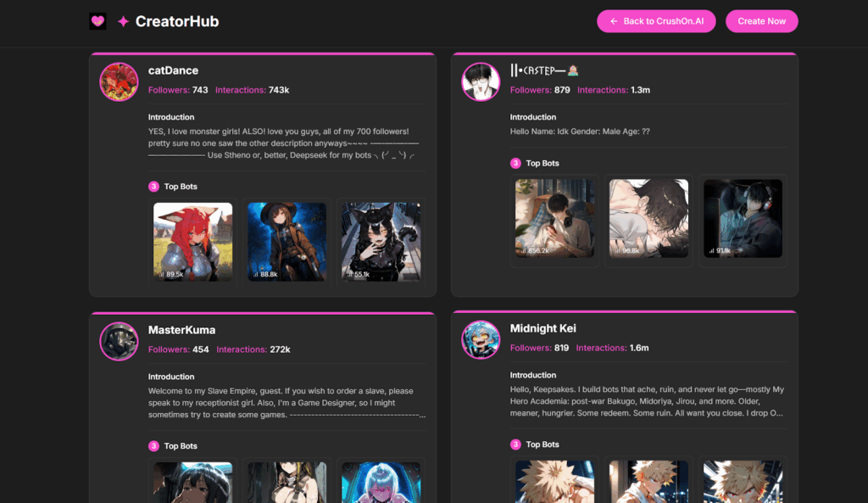Open the catDance creator name link
Image resolution: width=868 pixels, height=503 pixels.
coord(173,70)
